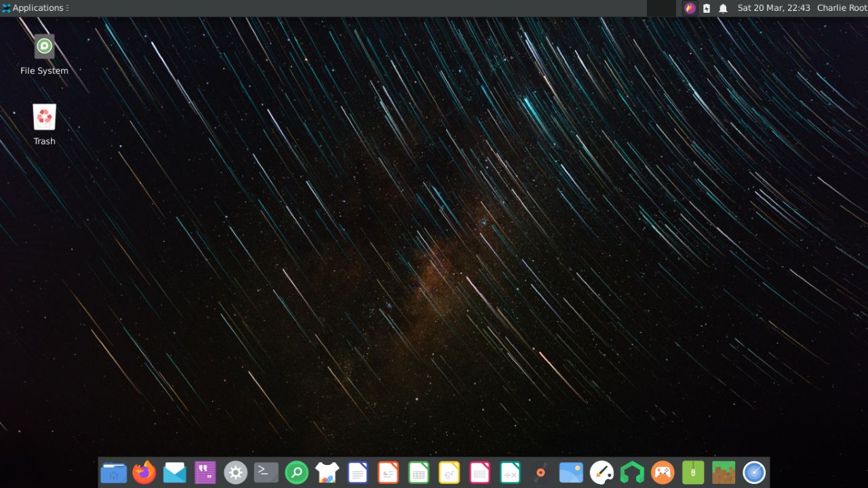The height and width of the screenshot is (488, 868).
Task: Click the lightning power manager tray icon
Action: (690, 8)
